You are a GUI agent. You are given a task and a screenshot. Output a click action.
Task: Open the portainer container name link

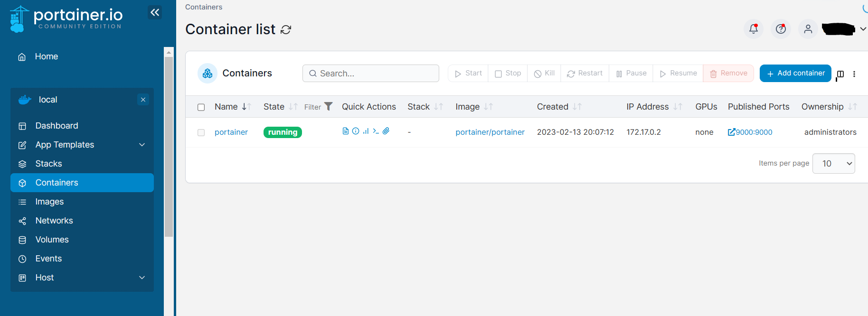point(231,132)
